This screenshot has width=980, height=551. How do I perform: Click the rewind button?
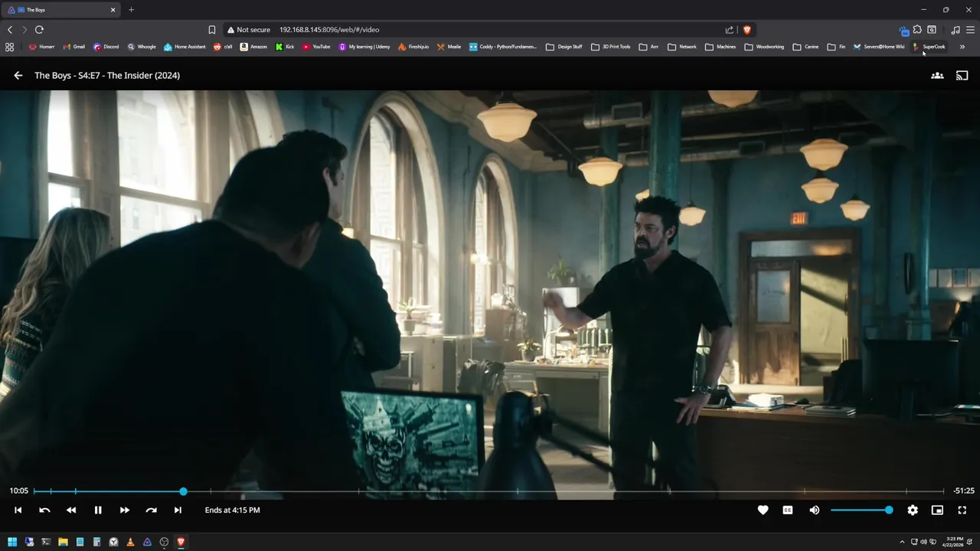click(71, 510)
